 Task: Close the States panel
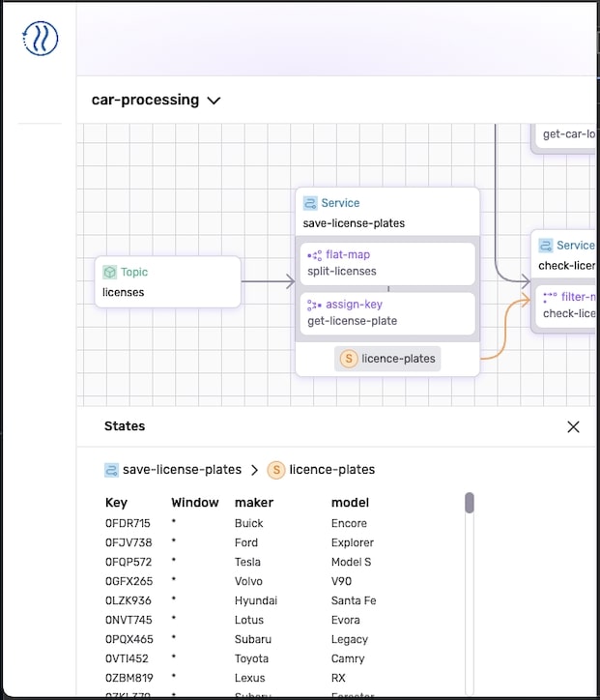pos(573,426)
